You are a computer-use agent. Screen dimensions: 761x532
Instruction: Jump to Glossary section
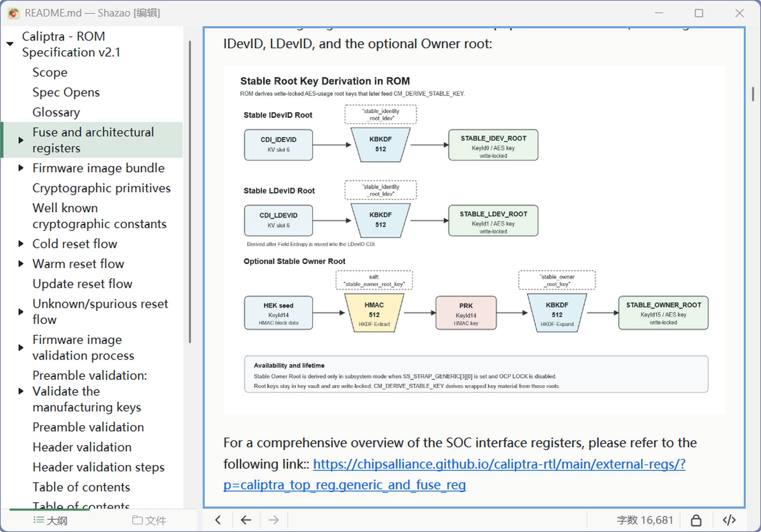click(x=56, y=112)
